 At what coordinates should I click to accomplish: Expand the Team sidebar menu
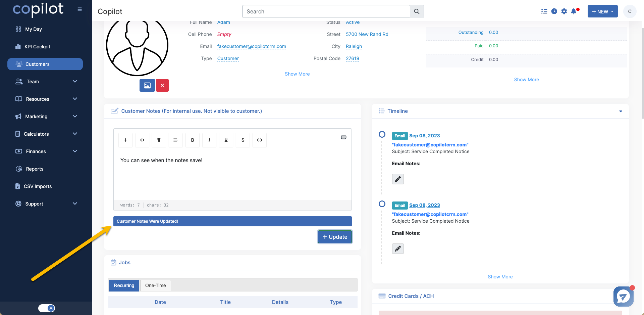[46, 82]
